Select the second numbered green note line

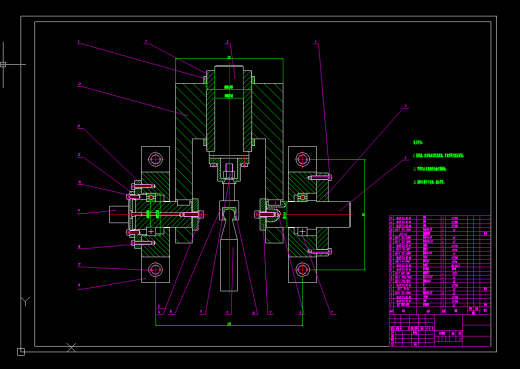430,169
